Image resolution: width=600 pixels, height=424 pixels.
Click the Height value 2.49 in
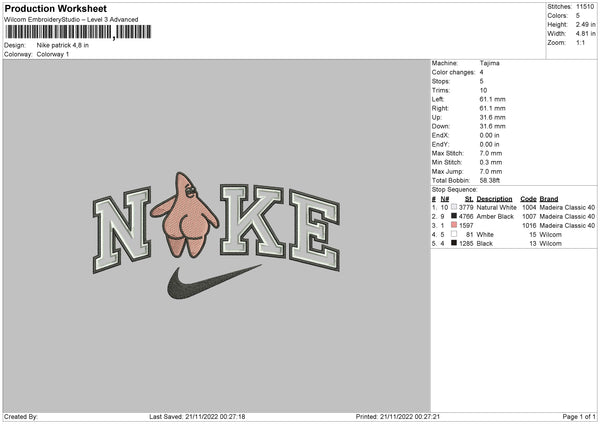[585, 24]
